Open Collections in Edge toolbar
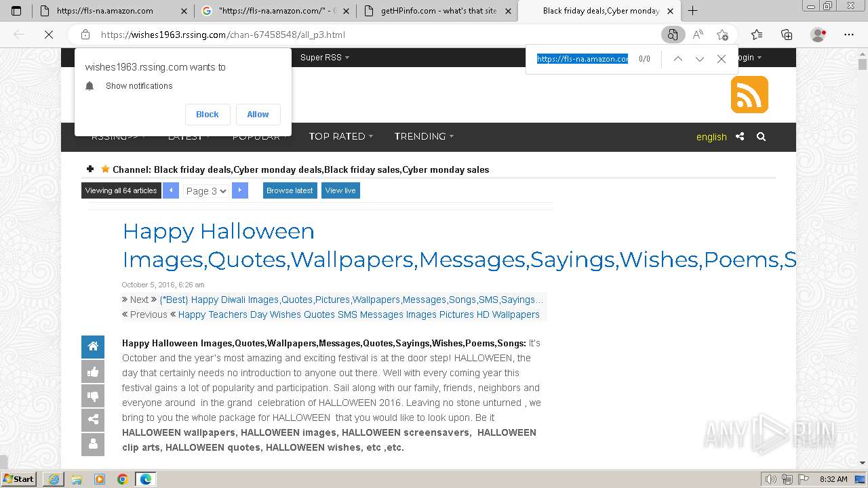Image resolution: width=868 pixels, height=488 pixels. (x=787, y=35)
